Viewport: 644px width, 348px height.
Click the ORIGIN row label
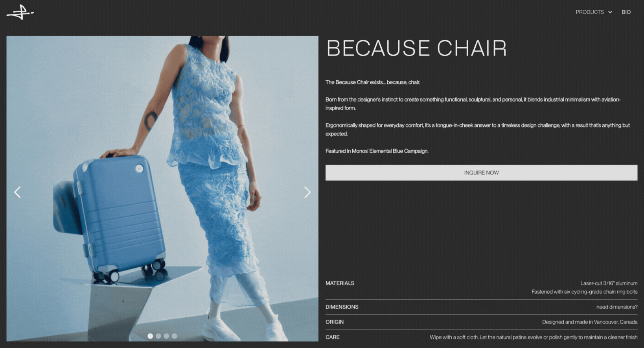click(335, 322)
